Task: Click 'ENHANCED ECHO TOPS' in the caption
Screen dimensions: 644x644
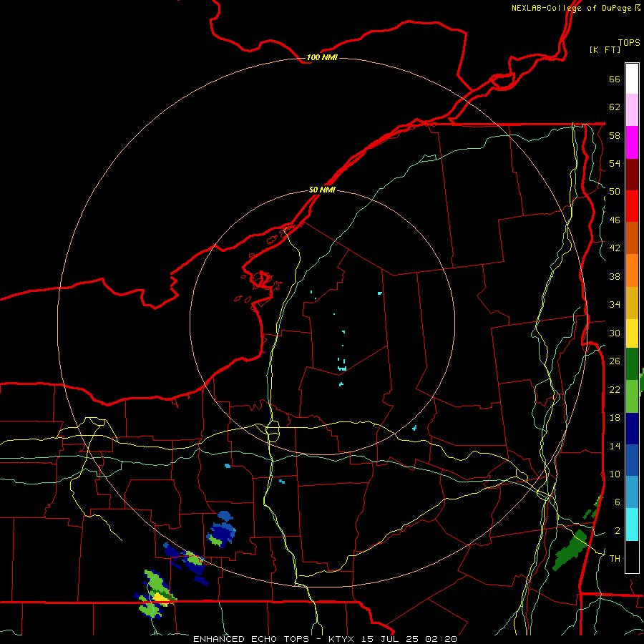Action: click(251, 639)
